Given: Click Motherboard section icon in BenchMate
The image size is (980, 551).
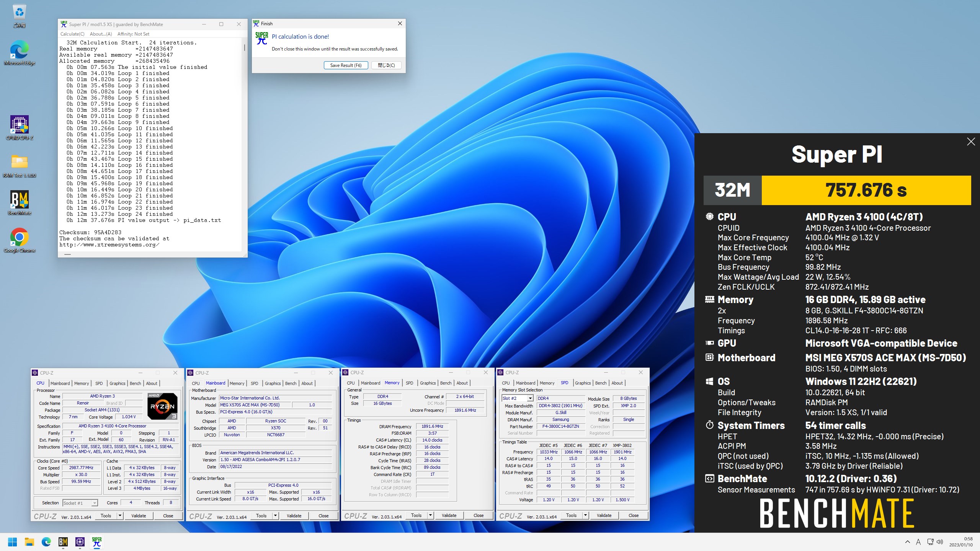Looking at the screenshot, I should [709, 357].
